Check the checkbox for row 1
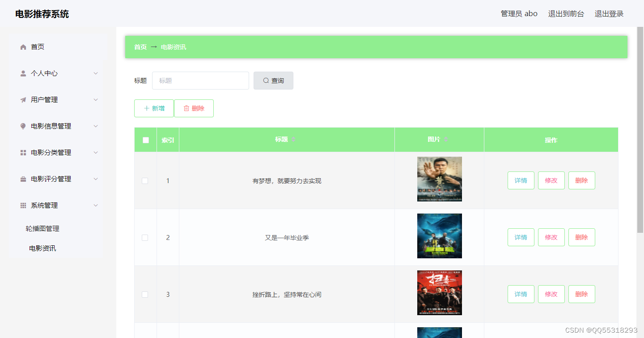This screenshot has width=644, height=338. click(145, 181)
